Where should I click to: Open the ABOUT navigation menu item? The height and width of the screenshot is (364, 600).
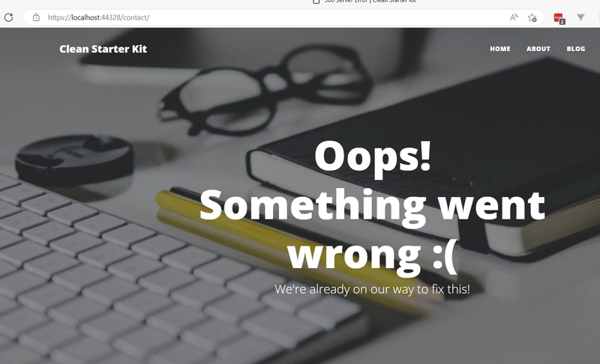click(538, 49)
